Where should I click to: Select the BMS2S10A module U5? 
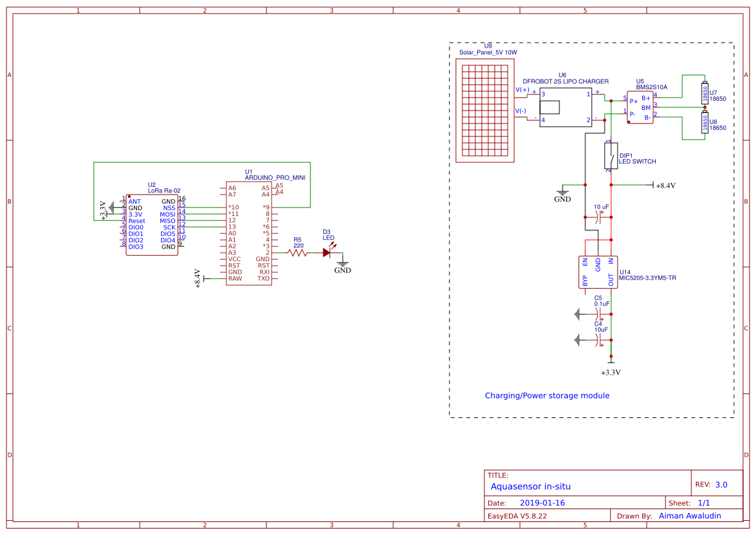[640, 107]
